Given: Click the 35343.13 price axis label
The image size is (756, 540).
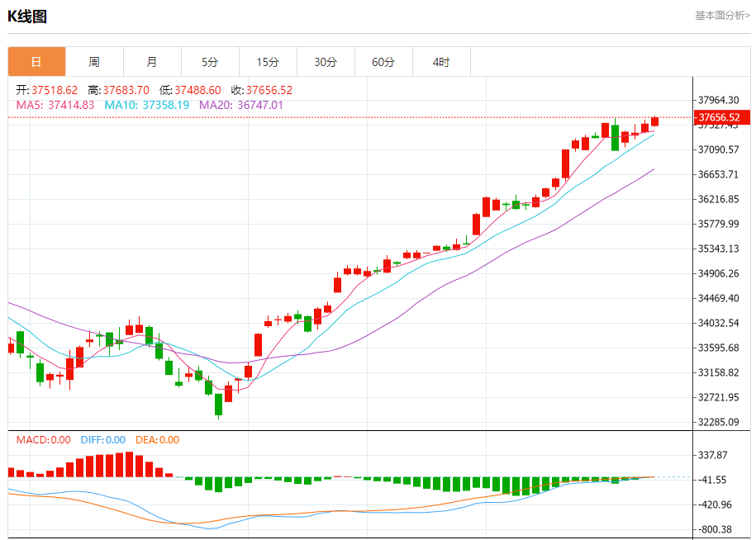Looking at the screenshot, I should pos(718,249).
